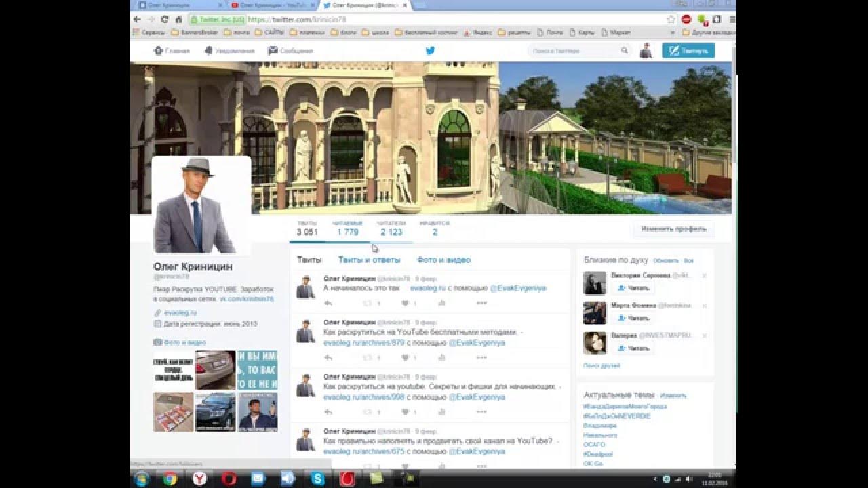This screenshot has width=868, height=488.
Task: Click the browser Home icon
Action: (x=178, y=20)
